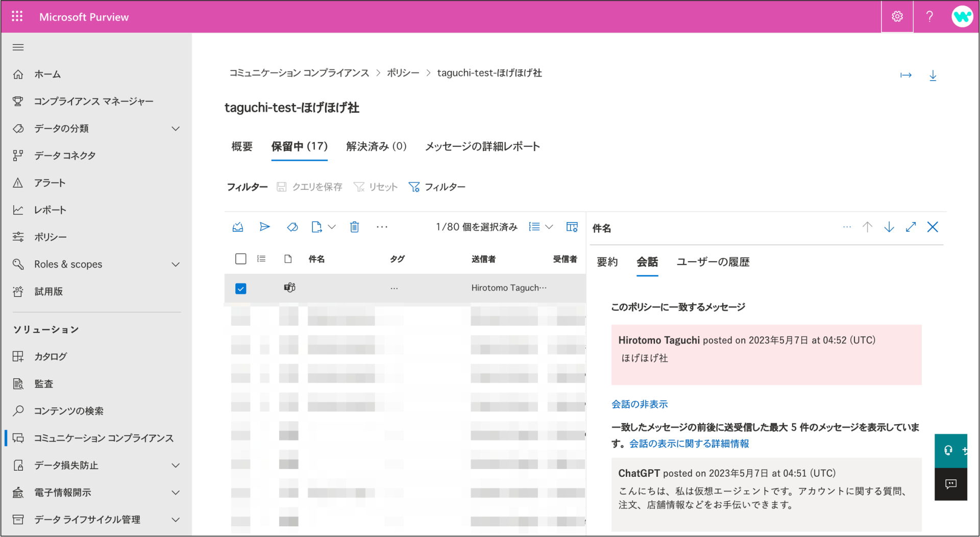The height and width of the screenshot is (537, 980).
Task: Uncheck the first message row checkbox
Action: point(240,288)
